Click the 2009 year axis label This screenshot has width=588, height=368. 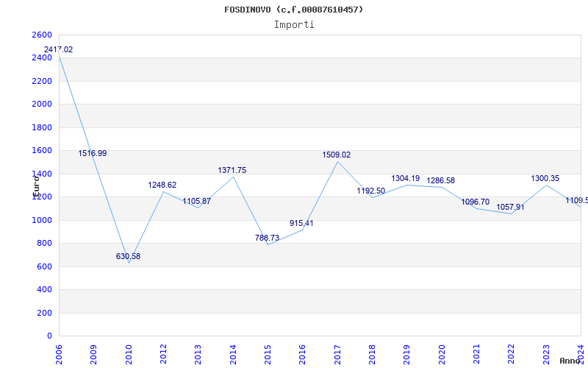pos(94,355)
